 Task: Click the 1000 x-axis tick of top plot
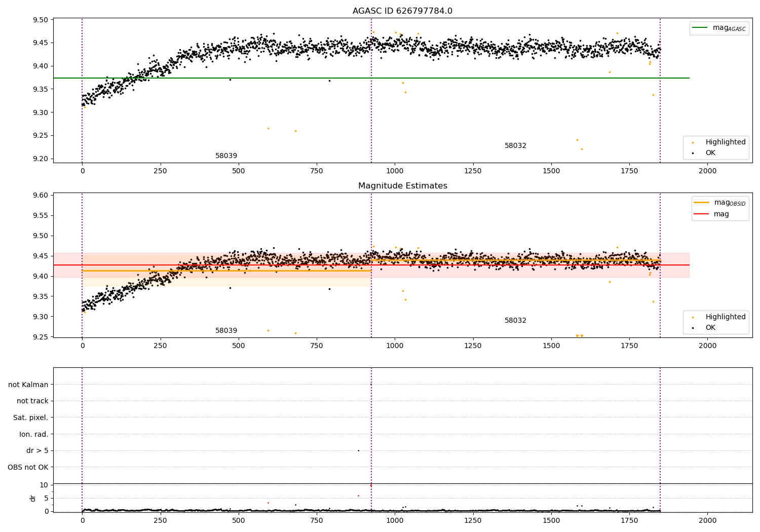coord(395,171)
